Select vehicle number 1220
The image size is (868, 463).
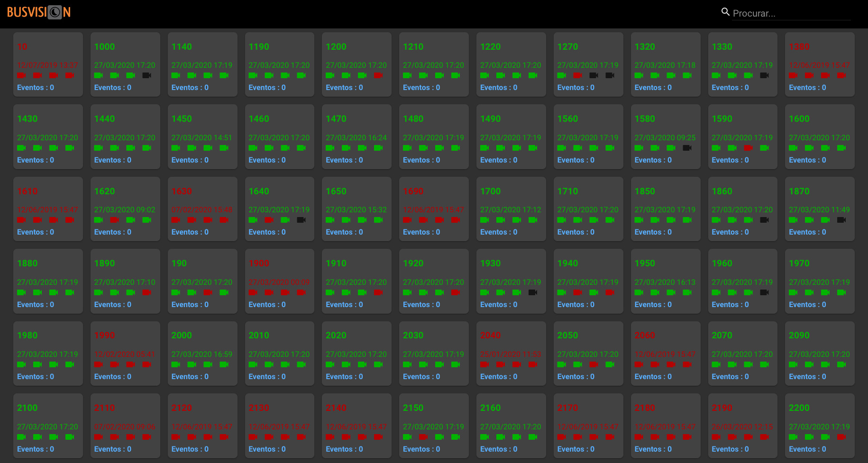(x=491, y=47)
